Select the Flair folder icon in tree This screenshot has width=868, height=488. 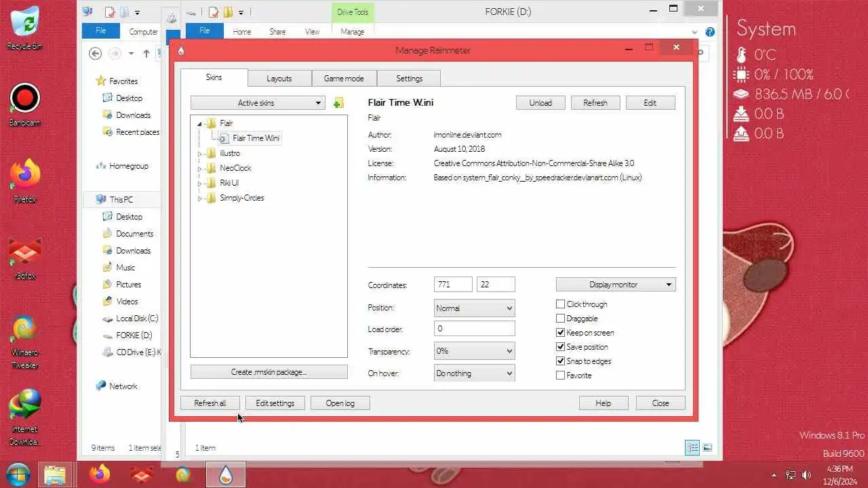click(x=211, y=123)
